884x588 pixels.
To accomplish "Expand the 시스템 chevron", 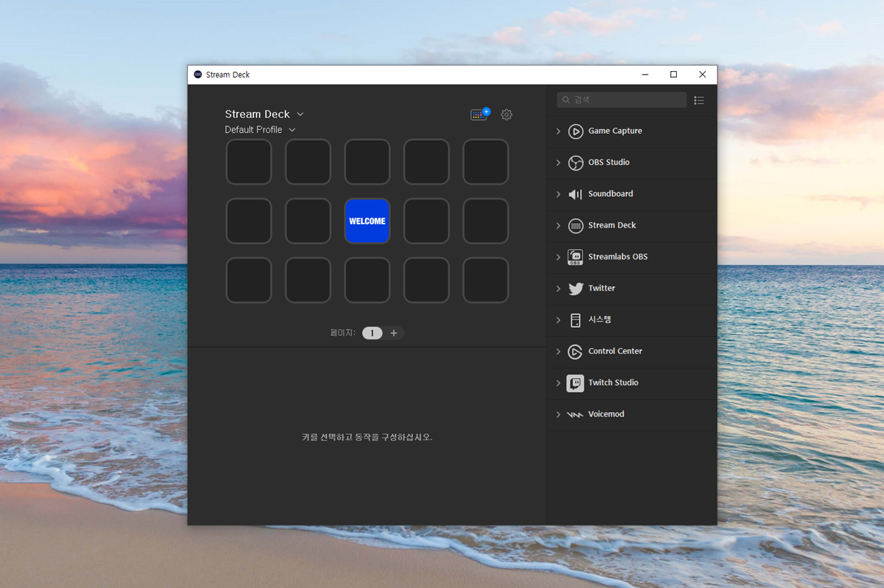I will 559,320.
